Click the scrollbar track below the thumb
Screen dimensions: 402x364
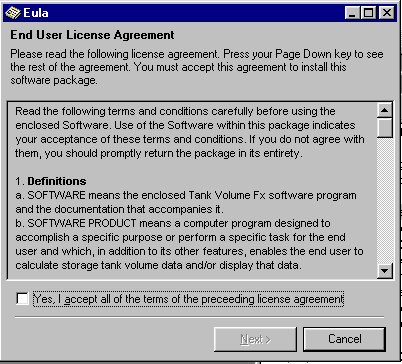(x=385, y=201)
